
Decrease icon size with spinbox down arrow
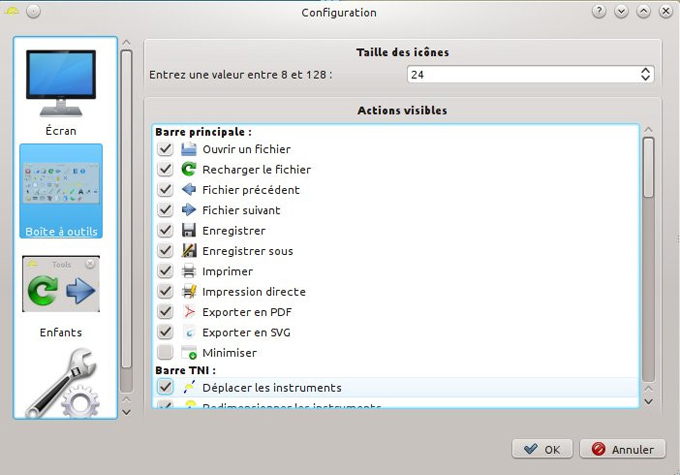pos(646,78)
